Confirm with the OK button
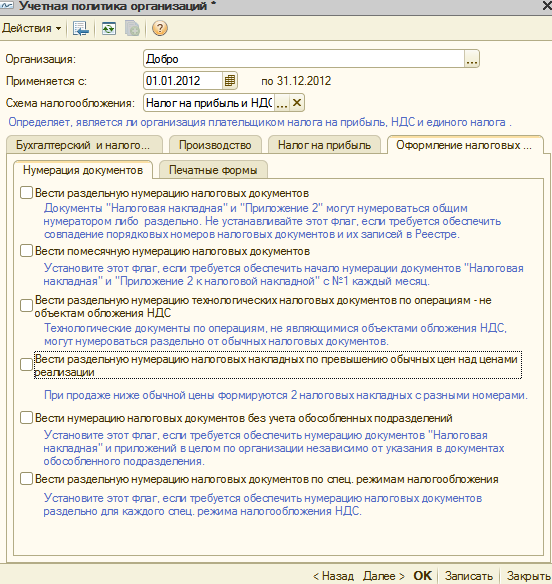Image resolution: width=552 pixels, height=584 pixels. pyautogui.click(x=422, y=576)
